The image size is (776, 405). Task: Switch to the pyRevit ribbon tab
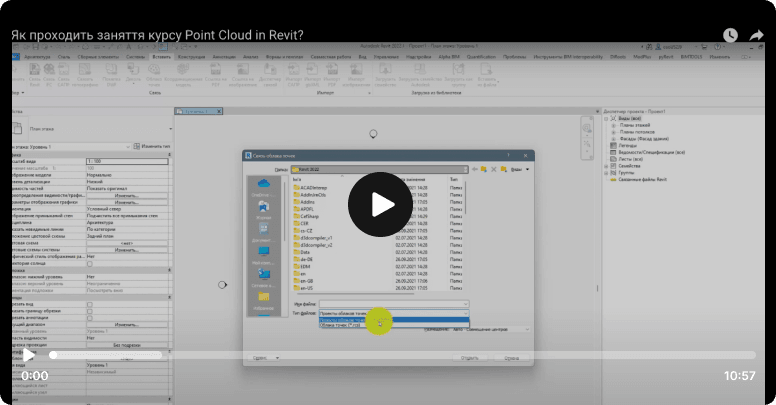coord(666,57)
